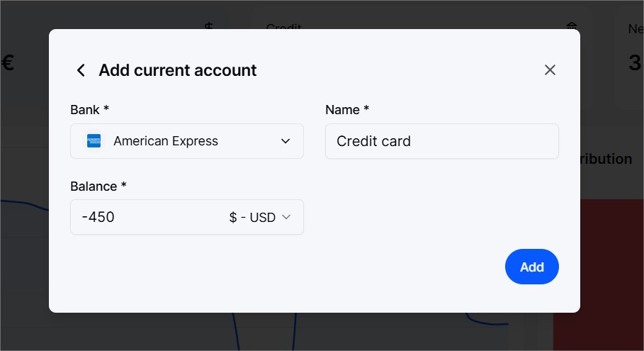The height and width of the screenshot is (351, 644).
Task: Go back using the left chevron arrow
Action: pos(81,70)
